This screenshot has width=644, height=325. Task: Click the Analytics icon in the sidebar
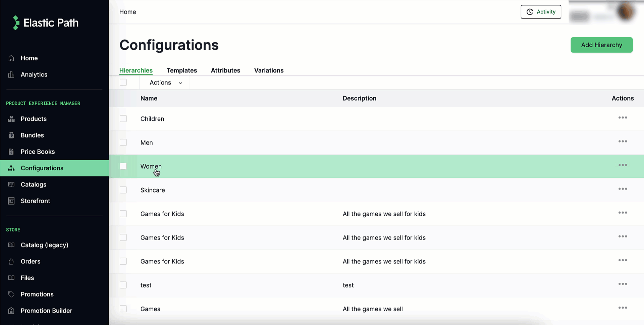pos(11,74)
